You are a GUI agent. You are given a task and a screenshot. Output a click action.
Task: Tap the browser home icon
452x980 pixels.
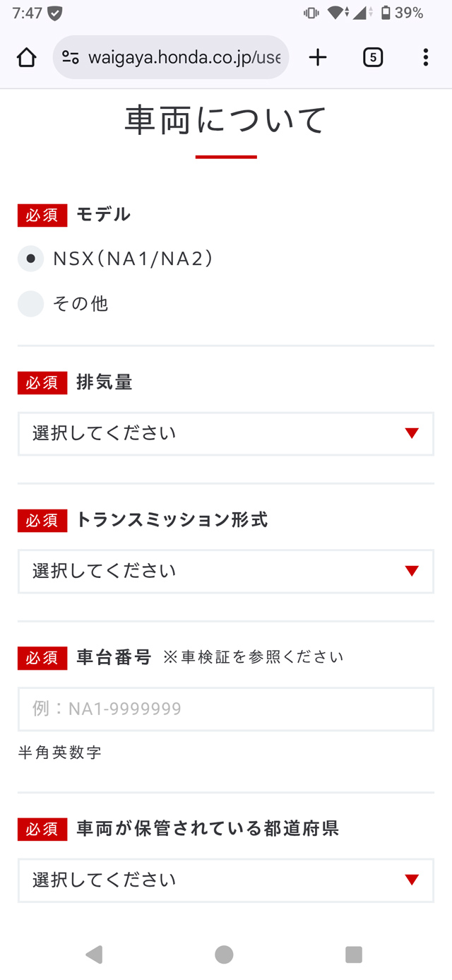pos(25,57)
